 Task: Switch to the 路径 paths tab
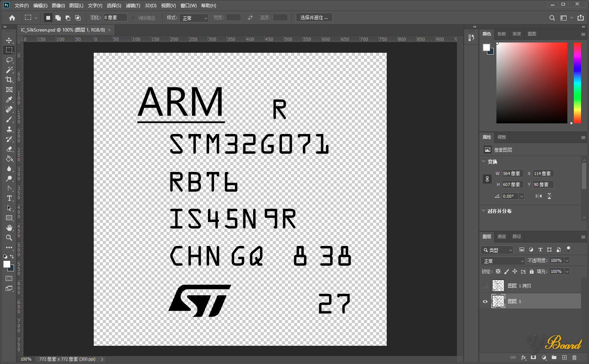tap(517, 236)
